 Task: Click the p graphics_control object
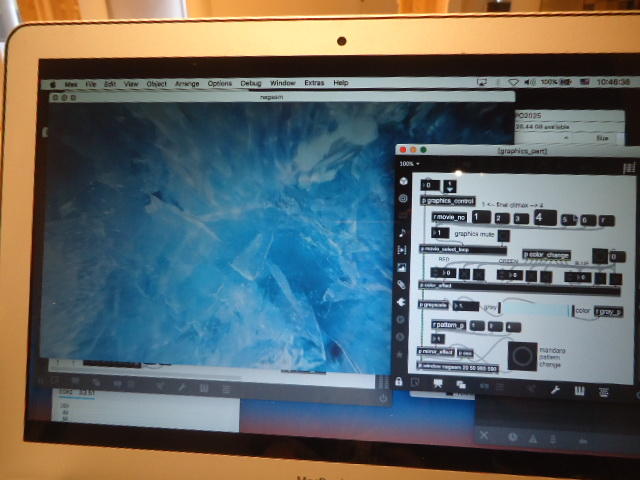point(448,201)
